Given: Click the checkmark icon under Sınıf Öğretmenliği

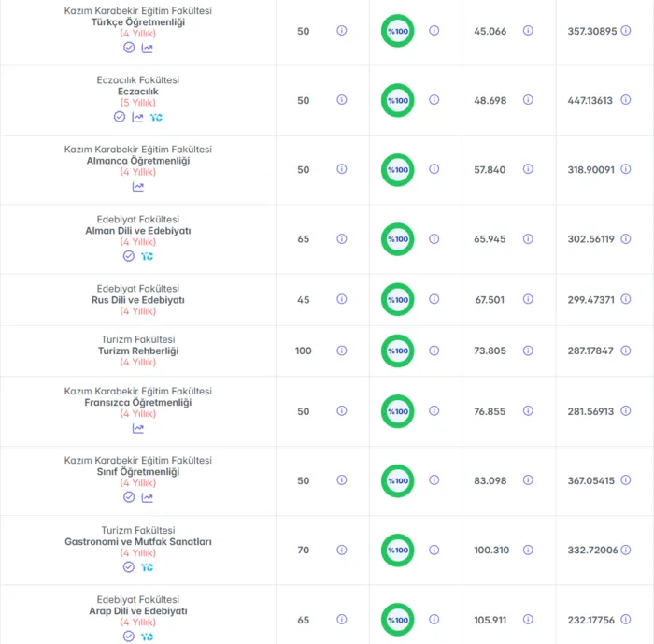Looking at the screenshot, I should click(129, 497).
